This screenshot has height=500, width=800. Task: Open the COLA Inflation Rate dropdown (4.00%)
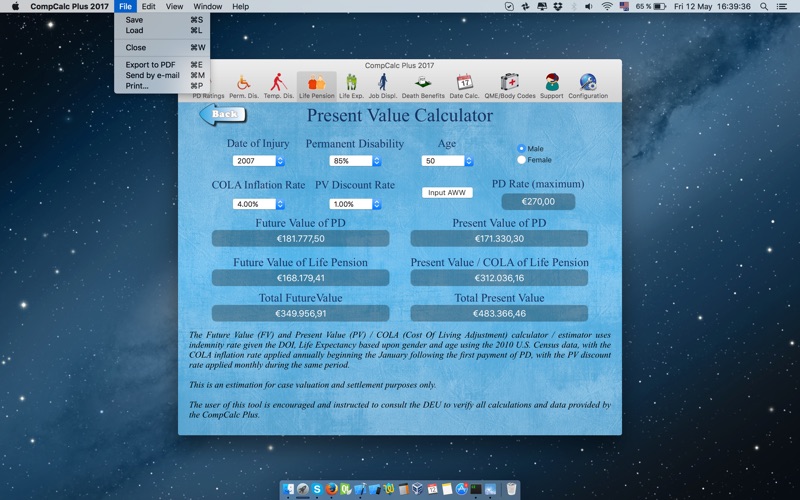click(258, 204)
